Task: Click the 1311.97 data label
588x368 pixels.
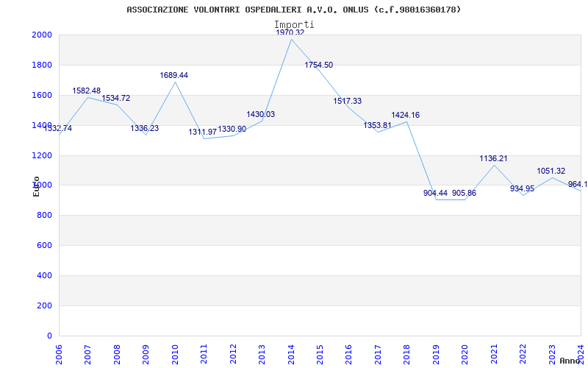Action: (x=203, y=132)
